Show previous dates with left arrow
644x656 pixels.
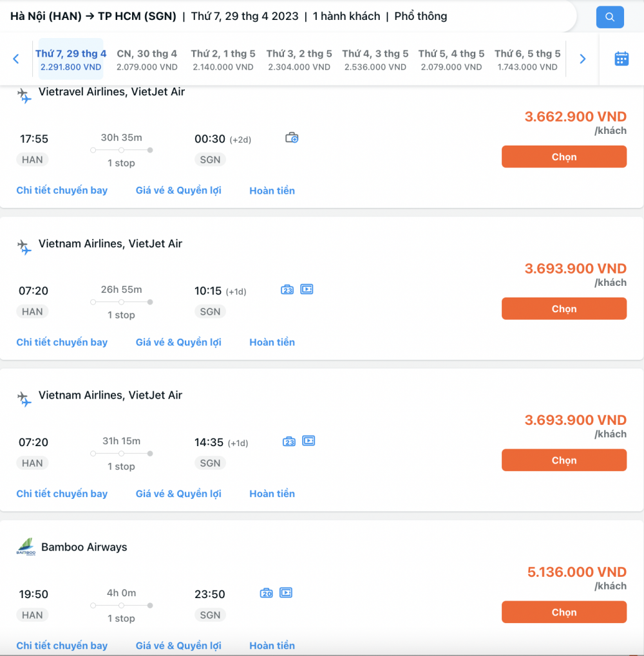(16, 59)
